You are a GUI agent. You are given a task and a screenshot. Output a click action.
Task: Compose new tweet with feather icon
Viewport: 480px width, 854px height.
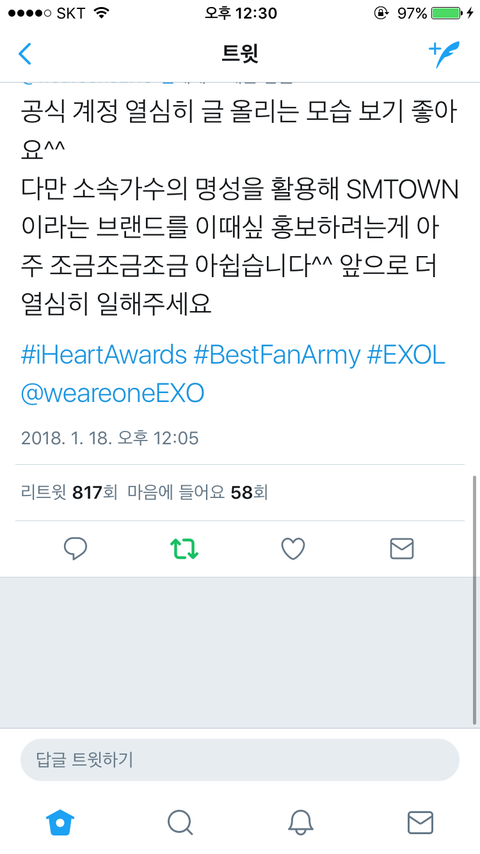(444, 54)
